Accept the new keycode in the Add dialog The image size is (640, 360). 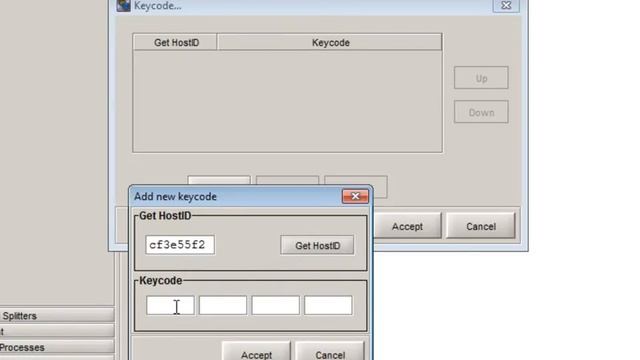coord(256,352)
